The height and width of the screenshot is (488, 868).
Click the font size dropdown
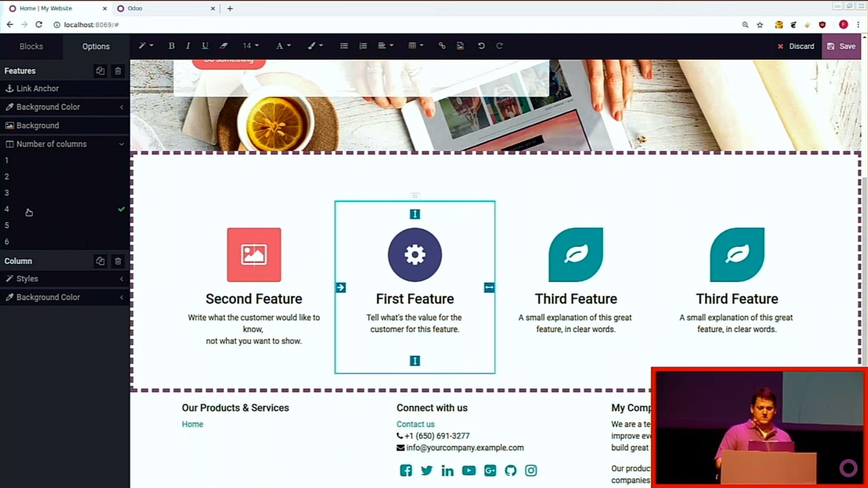pos(250,46)
